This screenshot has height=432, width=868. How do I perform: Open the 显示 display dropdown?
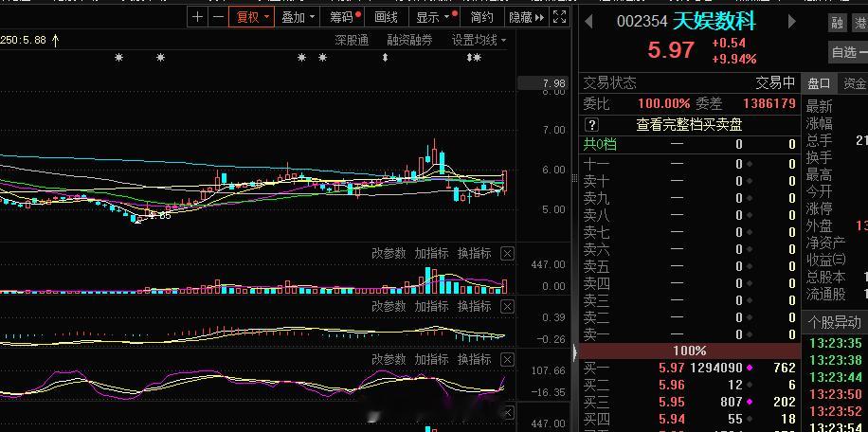pos(434,17)
